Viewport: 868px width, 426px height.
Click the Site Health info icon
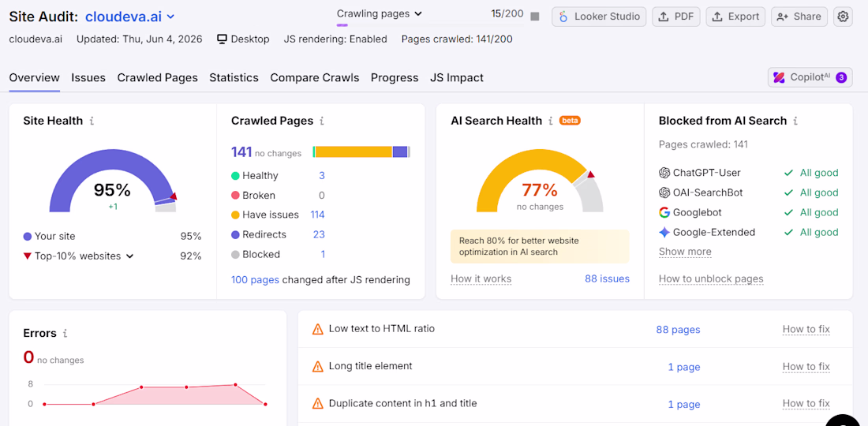pyautogui.click(x=92, y=121)
